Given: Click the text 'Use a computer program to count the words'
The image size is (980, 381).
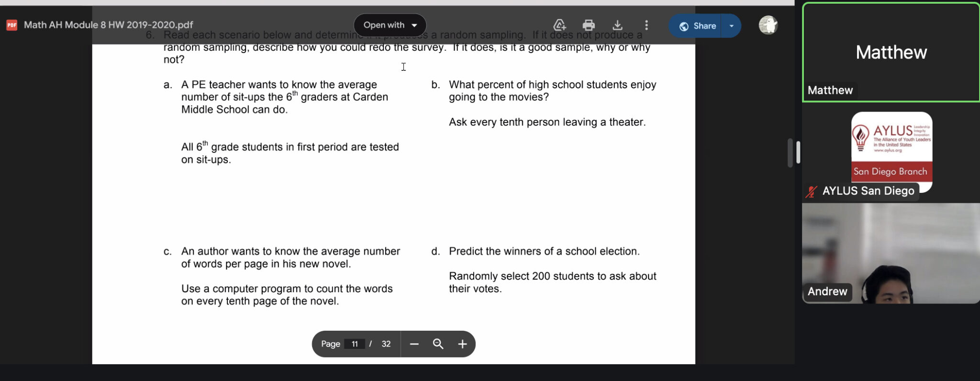Looking at the screenshot, I should pos(287,289).
